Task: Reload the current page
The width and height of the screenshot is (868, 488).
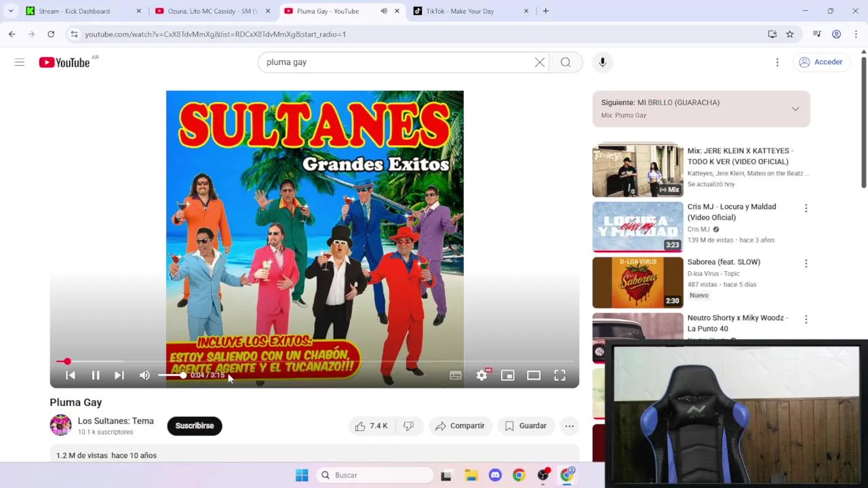Action: (51, 34)
